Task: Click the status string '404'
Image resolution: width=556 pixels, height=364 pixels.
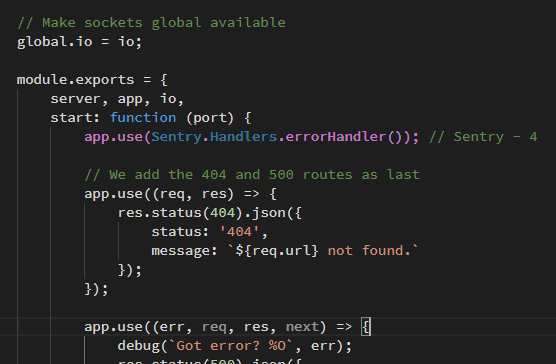Action: (239, 232)
